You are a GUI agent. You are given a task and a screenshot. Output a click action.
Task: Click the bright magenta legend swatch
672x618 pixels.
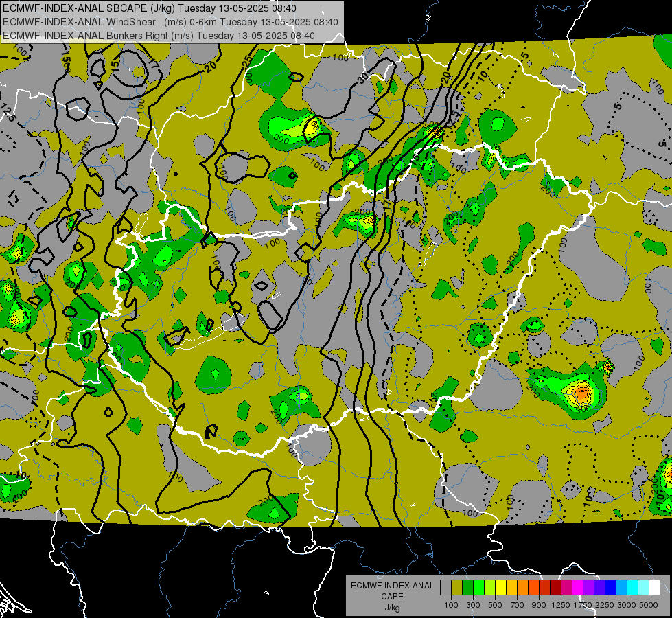pyautogui.click(x=578, y=587)
